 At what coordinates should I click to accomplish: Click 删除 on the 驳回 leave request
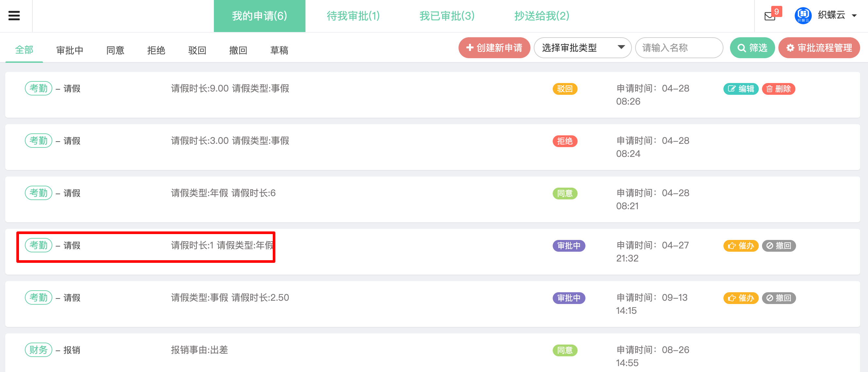(778, 89)
